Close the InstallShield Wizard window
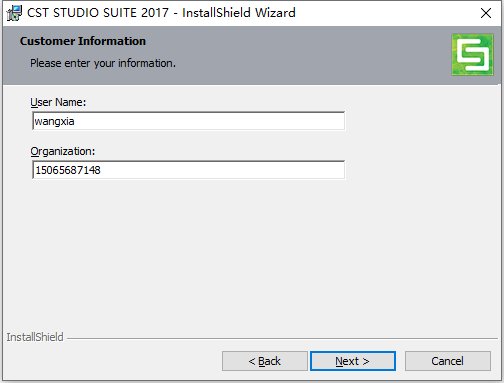This screenshot has width=504, height=383. pyautogui.click(x=486, y=13)
